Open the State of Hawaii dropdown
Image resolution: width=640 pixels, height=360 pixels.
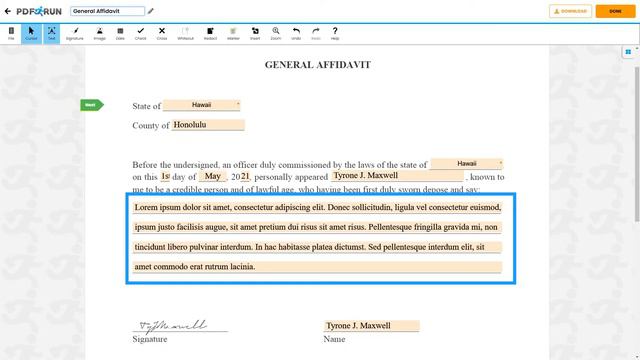tap(202, 105)
